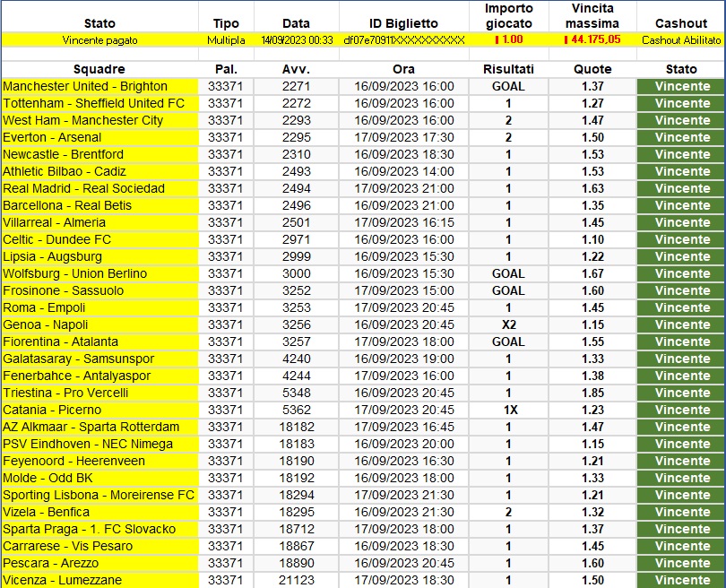This screenshot has width=726, height=588.
Task: Select 'Roma - Empoli' cell
Action: tap(100, 308)
